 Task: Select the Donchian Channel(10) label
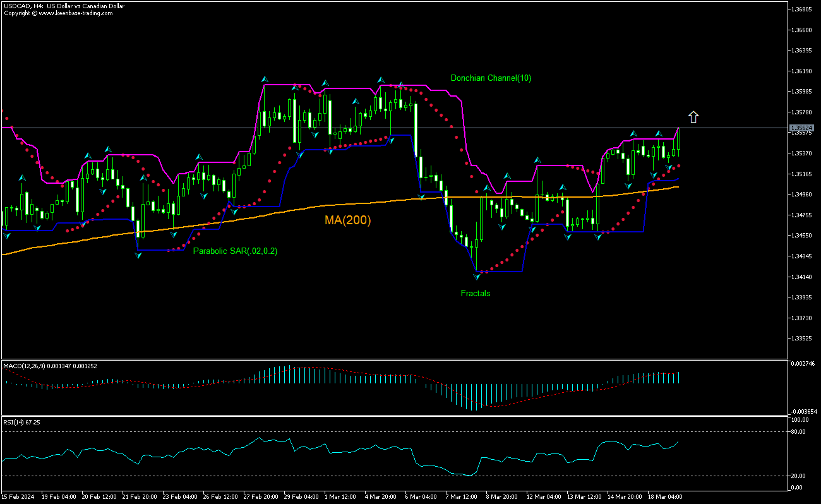[x=490, y=78]
